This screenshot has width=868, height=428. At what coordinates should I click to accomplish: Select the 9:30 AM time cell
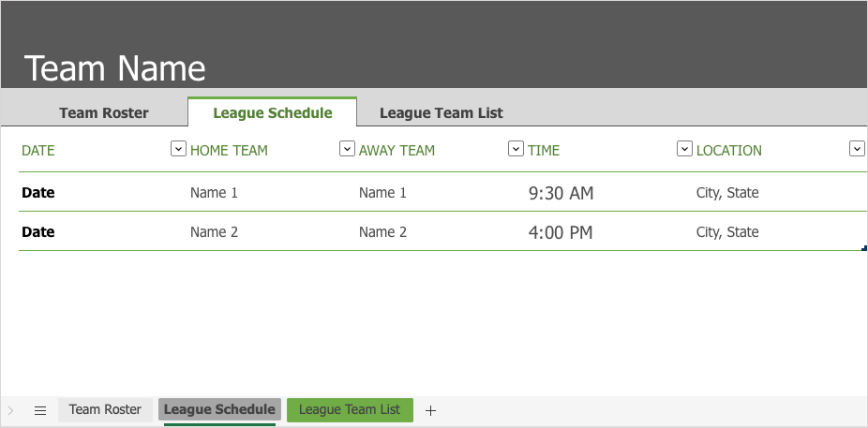561,194
